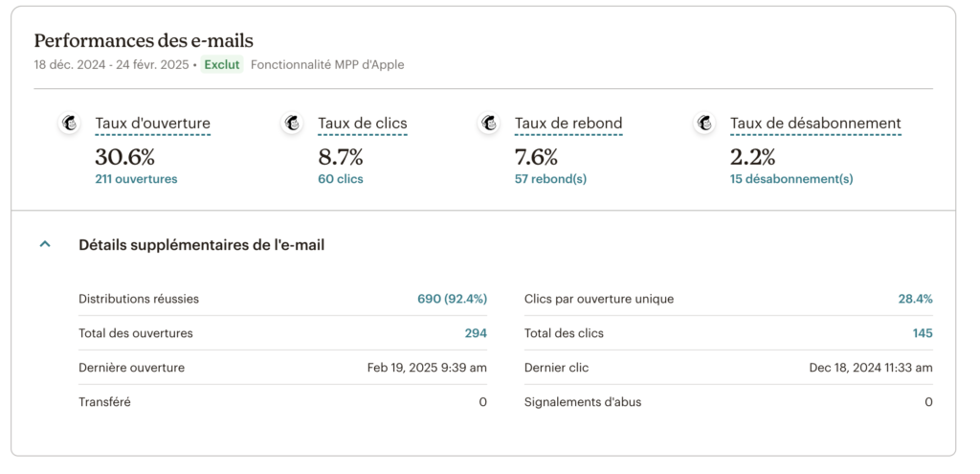Viewport: 980px width, 474px height.
Task: Click Mailchimp icon beside Taux de clics
Action: click(292, 124)
